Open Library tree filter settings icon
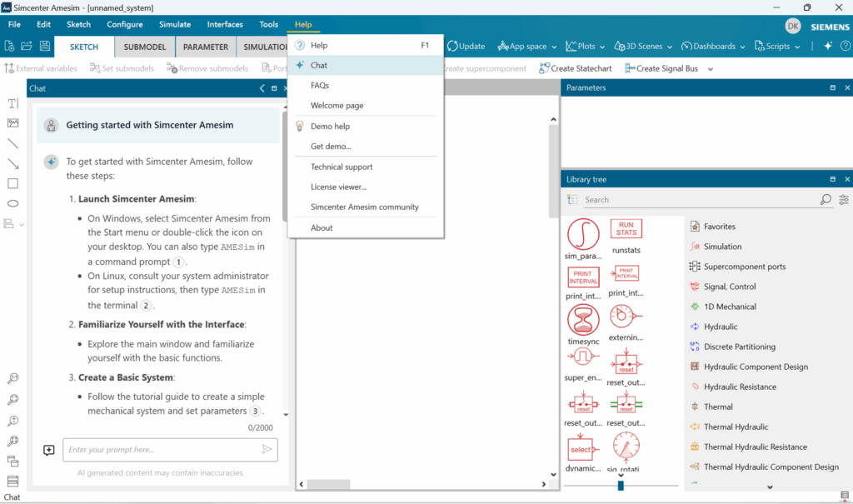Screen dimensions: 853x504 click(x=844, y=200)
